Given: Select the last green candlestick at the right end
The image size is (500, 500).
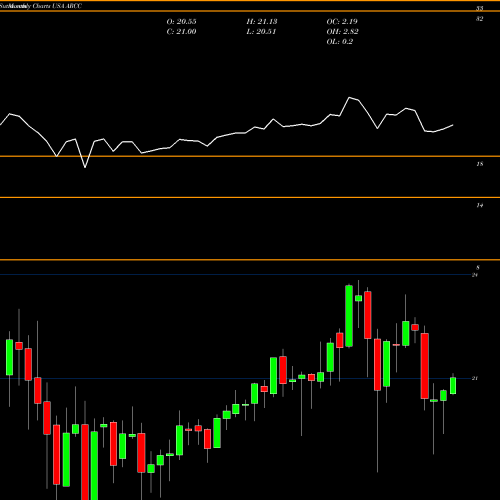Looking at the screenshot, I should [453, 386].
